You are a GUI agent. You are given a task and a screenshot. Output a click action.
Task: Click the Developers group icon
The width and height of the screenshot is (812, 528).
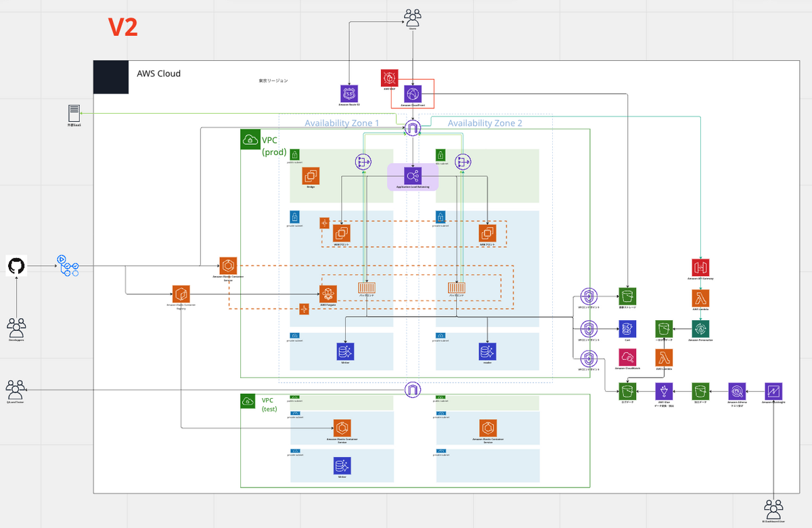pos(16,328)
